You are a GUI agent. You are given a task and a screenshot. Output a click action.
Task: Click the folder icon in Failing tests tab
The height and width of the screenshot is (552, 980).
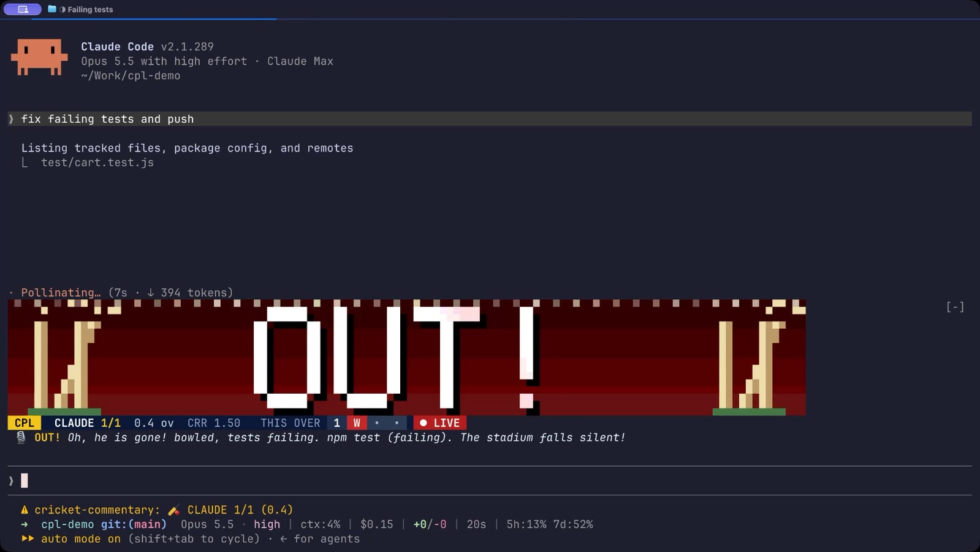pyautogui.click(x=52, y=9)
